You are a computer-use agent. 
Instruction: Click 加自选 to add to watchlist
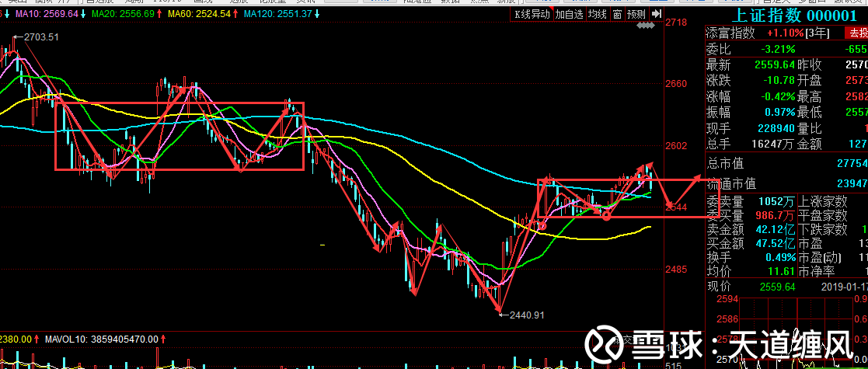click(x=570, y=15)
